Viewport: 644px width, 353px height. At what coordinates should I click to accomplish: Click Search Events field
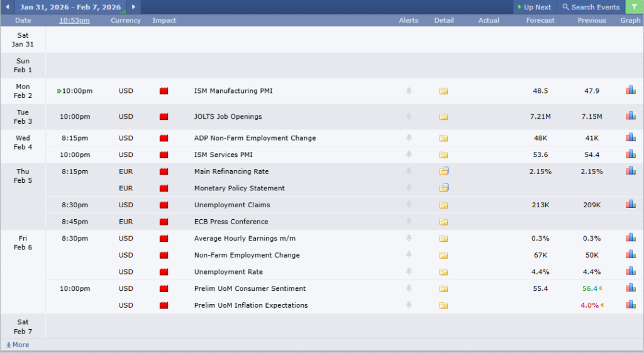(x=591, y=7)
